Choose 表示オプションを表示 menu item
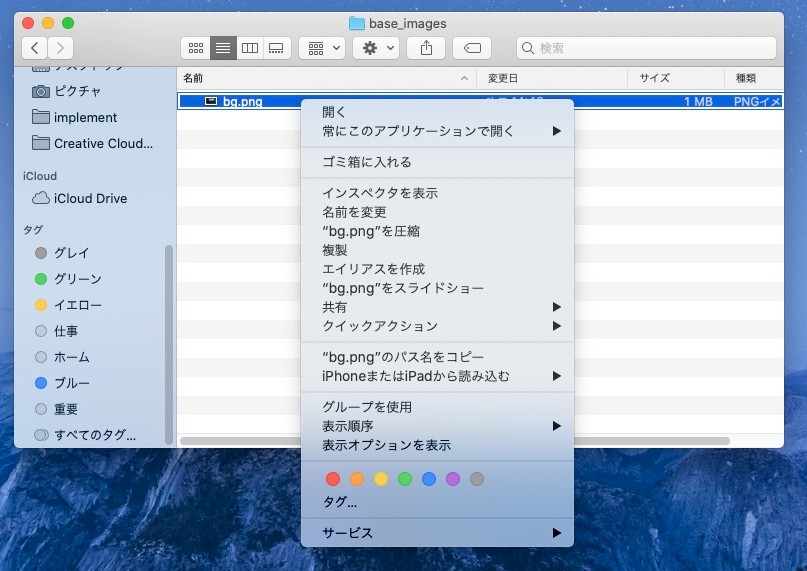 (x=437, y=445)
